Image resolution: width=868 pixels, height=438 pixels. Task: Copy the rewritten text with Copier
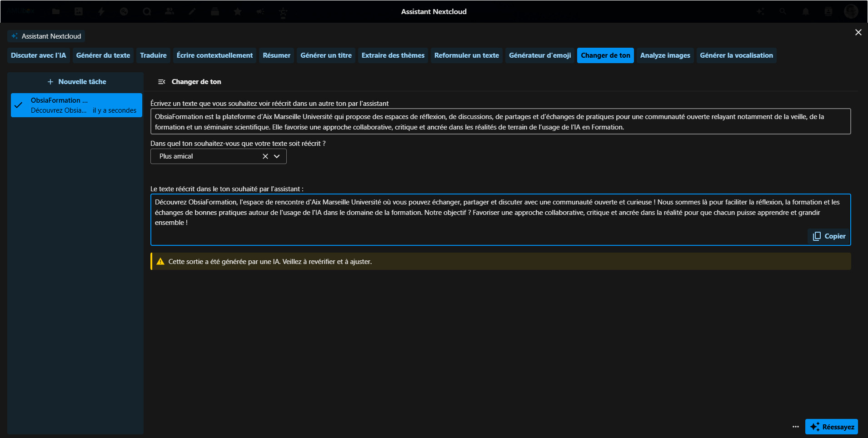click(829, 236)
